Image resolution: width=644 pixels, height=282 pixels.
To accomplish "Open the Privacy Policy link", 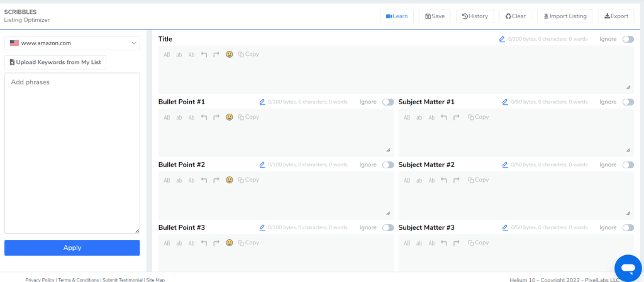I will coord(40,280).
